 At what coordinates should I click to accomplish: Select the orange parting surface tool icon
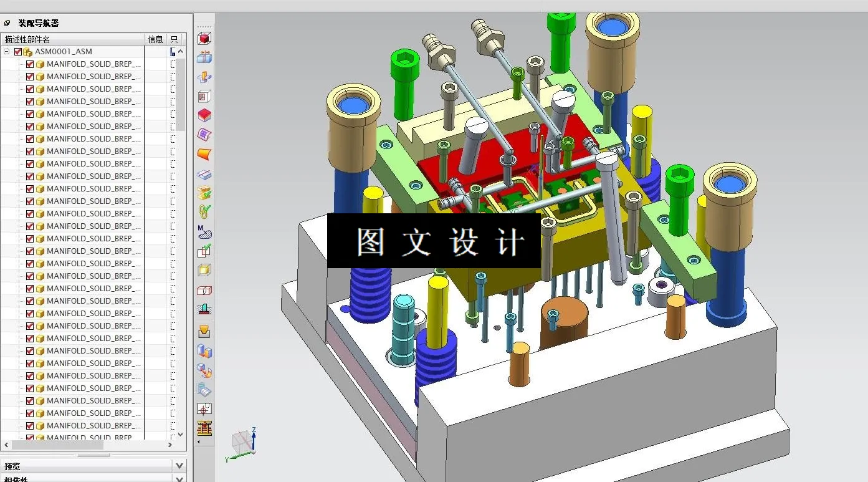(x=204, y=153)
